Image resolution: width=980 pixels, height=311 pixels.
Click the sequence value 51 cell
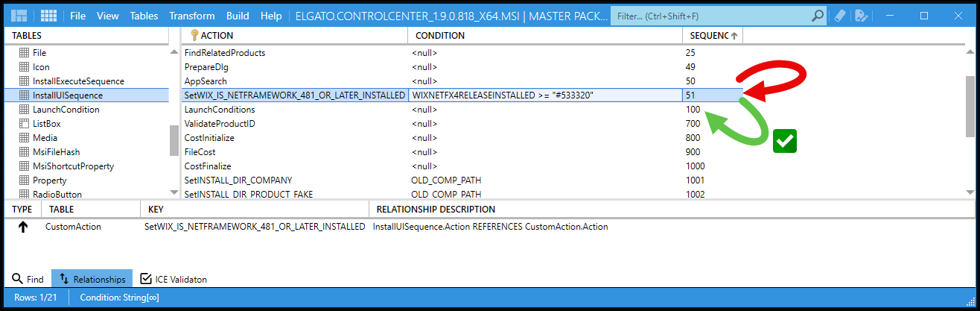pyautogui.click(x=713, y=95)
